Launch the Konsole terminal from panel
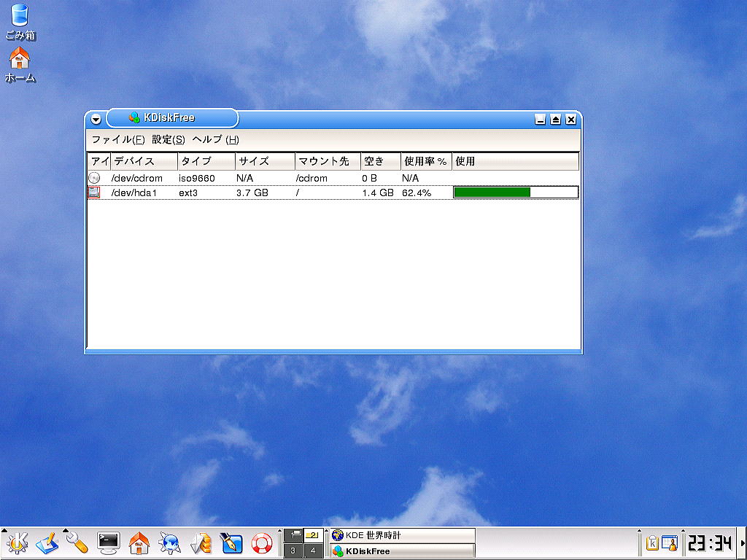Image resolution: width=747 pixels, height=560 pixels. (x=108, y=543)
